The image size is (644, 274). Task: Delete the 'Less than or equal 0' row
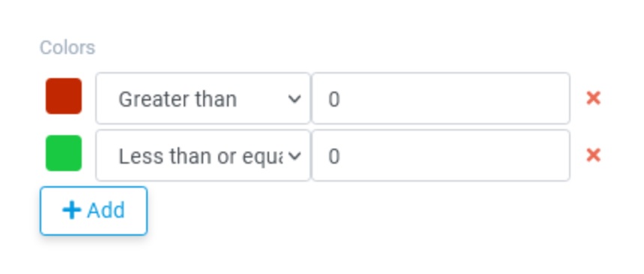(x=593, y=155)
